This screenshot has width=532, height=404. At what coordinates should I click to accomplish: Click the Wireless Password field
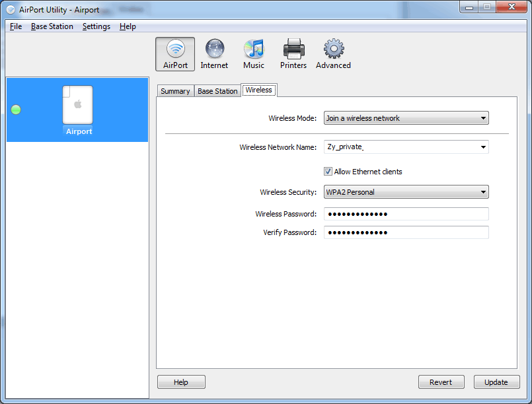click(x=406, y=214)
